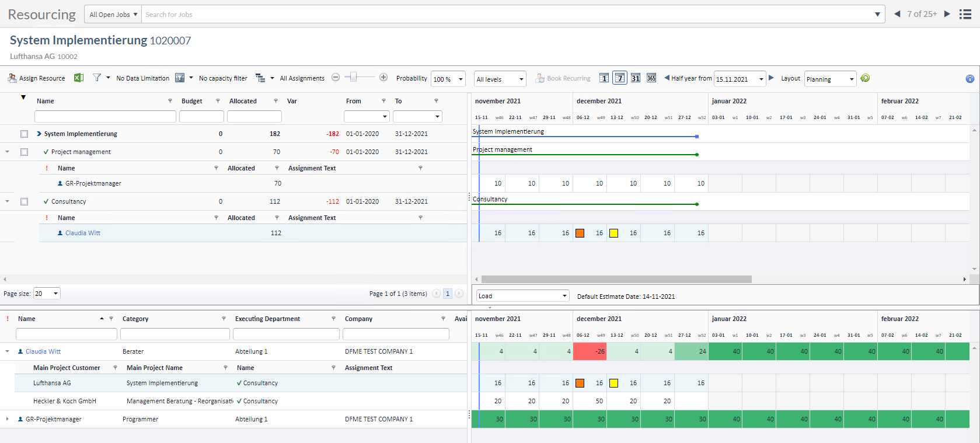Select the 365 yearly view icon

point(651,78)
